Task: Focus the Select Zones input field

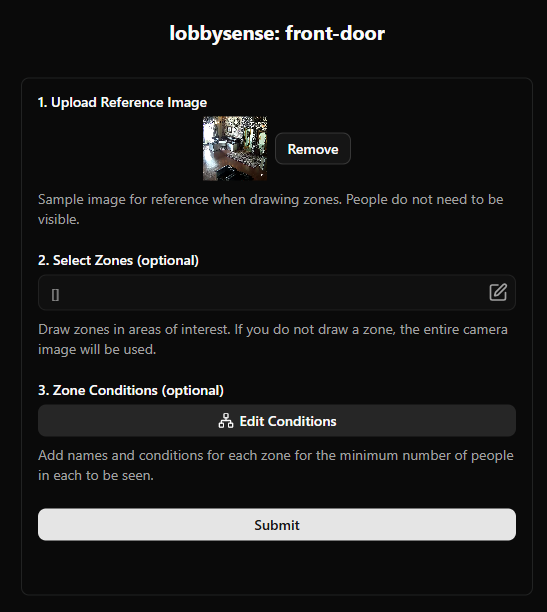Action: [277, 293]
